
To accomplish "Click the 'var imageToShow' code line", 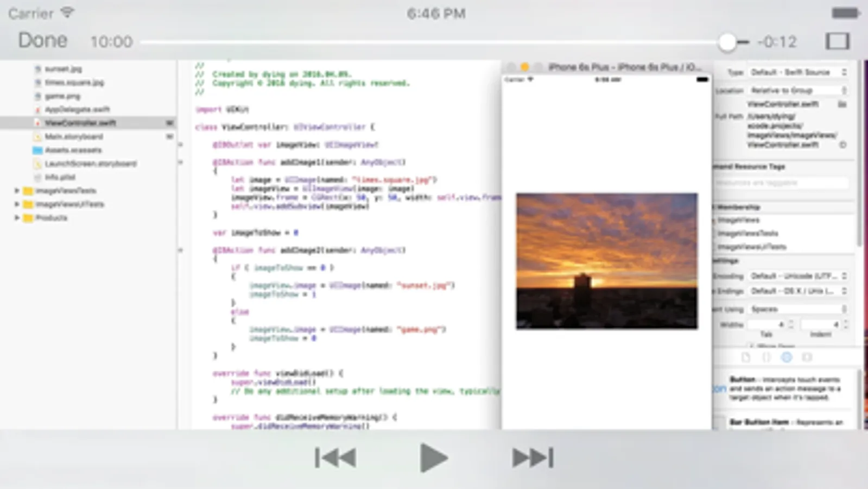I will coord(255,233).
